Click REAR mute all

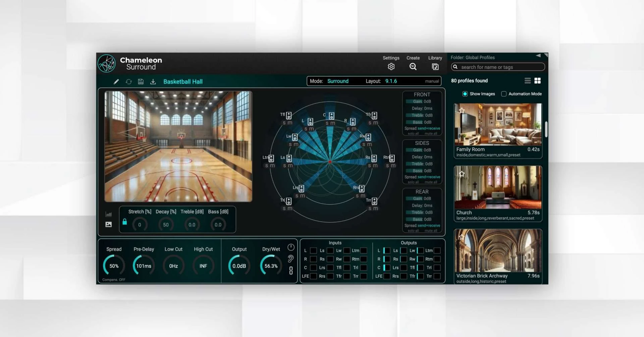pyautogui.click(x=431, y=231)
